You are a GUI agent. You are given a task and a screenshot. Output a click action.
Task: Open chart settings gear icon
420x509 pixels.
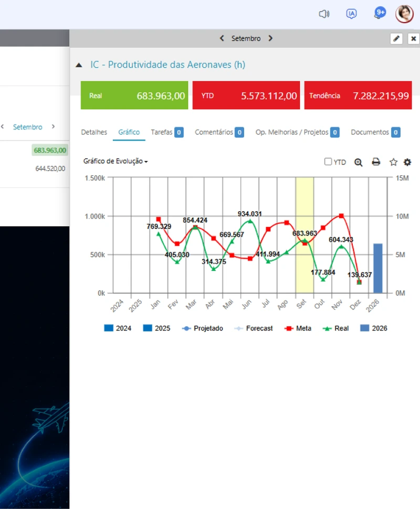[407, 162]
